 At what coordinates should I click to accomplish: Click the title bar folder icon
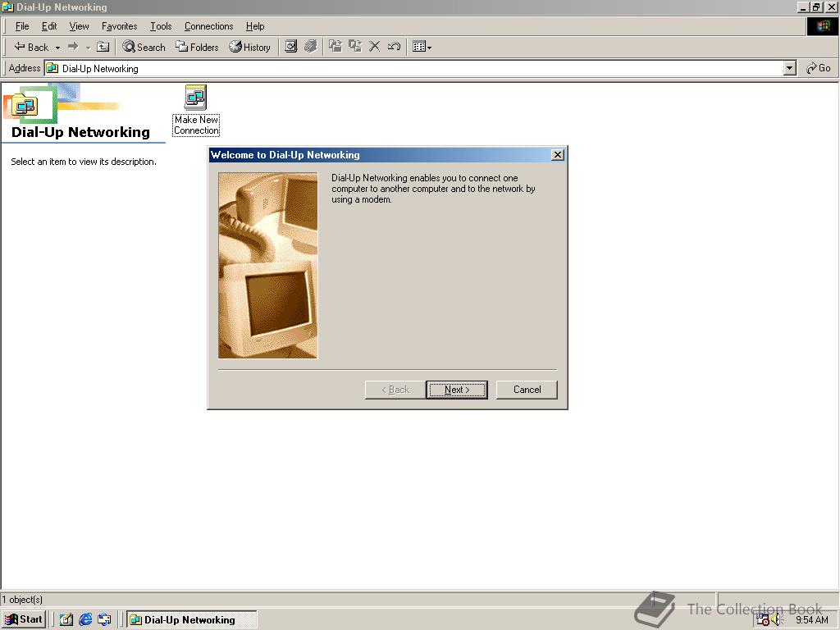pyautogui.click(x=7, y=7)
